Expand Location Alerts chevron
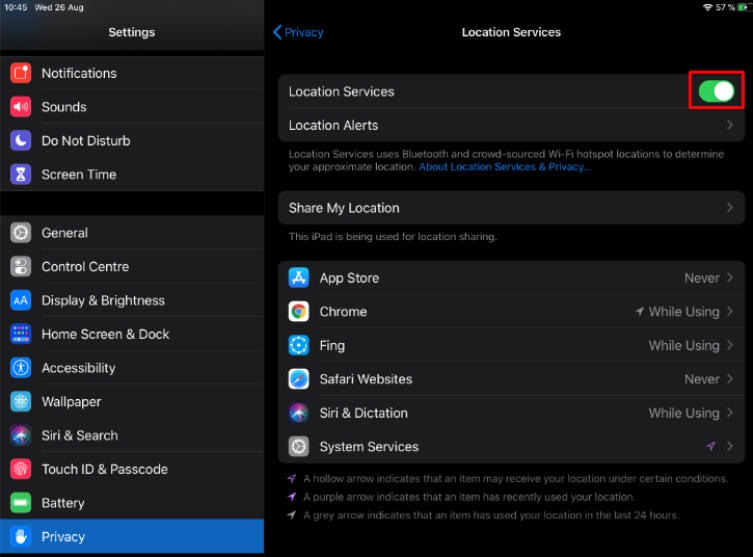Screen dimensions: 753x557 730,125
